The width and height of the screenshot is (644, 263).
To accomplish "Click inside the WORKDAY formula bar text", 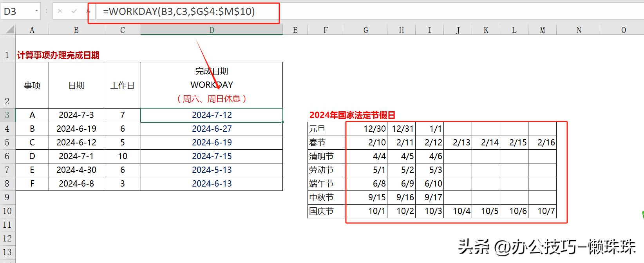I will (179, 12).
